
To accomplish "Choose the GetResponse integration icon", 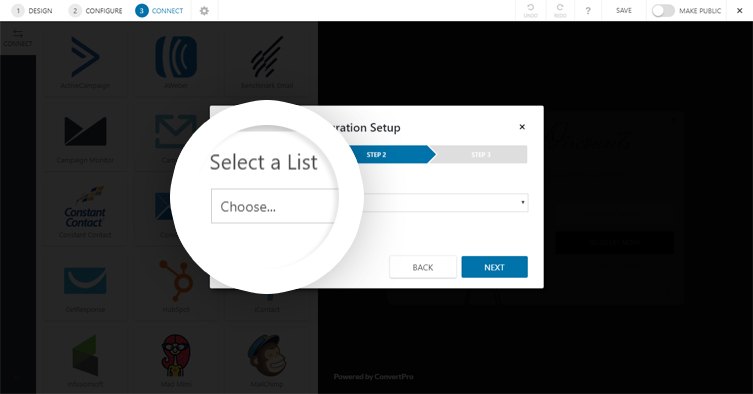I will [x=85, y=281].
